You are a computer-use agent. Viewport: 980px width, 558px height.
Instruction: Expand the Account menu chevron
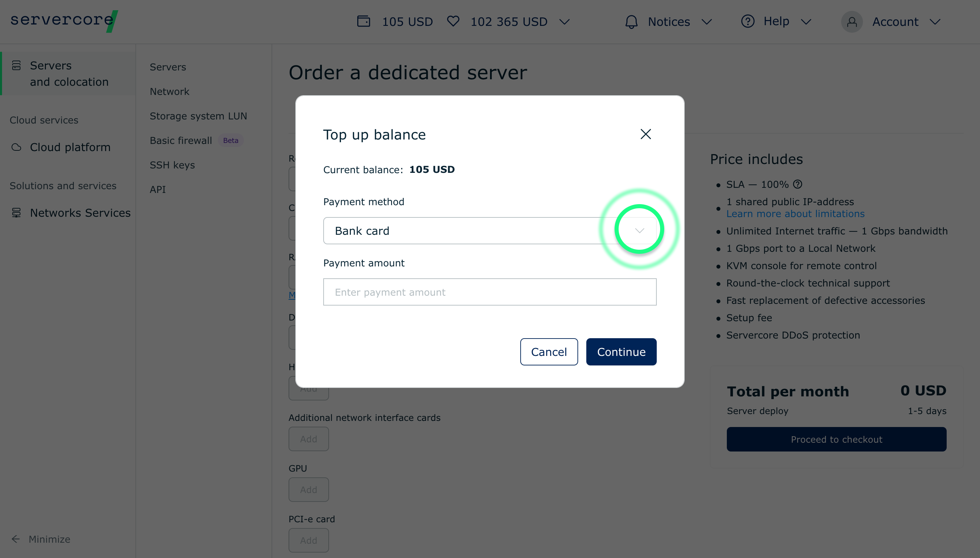tap(935, 22)
